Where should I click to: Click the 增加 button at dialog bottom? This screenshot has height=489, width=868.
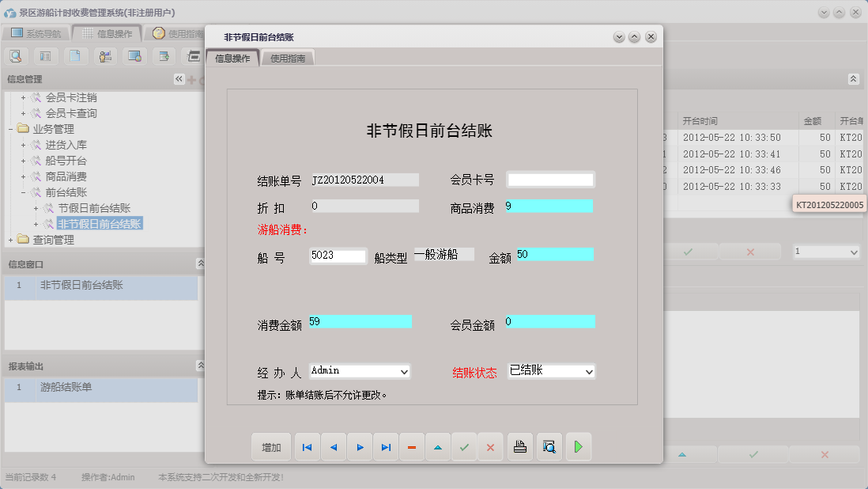click(271, 446)
